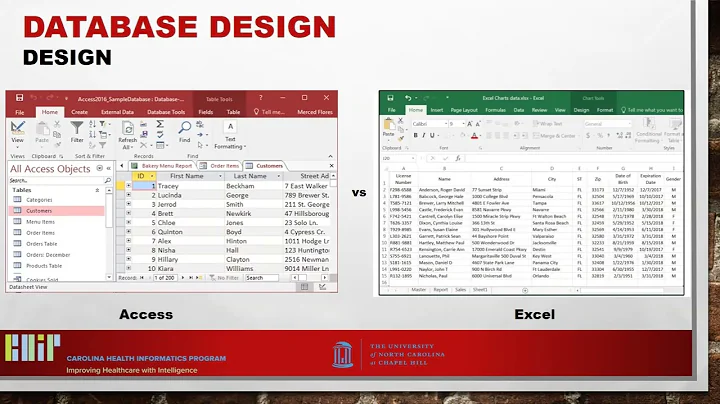This screenshot has width=720, height=404.
Task: Open ID column header dropdown arrow
Action: (152, 176)
